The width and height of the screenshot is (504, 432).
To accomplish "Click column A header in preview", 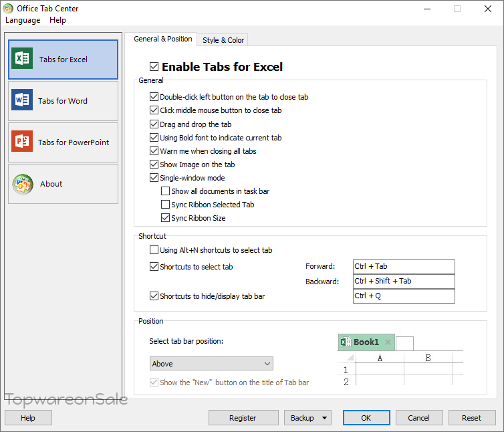I will [380, 358].
